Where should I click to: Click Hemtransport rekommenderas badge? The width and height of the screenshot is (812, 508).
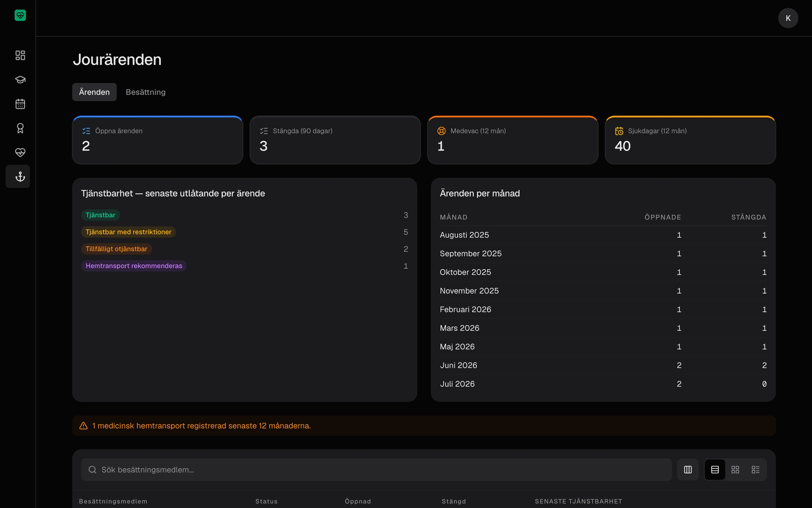pos(134,266)
